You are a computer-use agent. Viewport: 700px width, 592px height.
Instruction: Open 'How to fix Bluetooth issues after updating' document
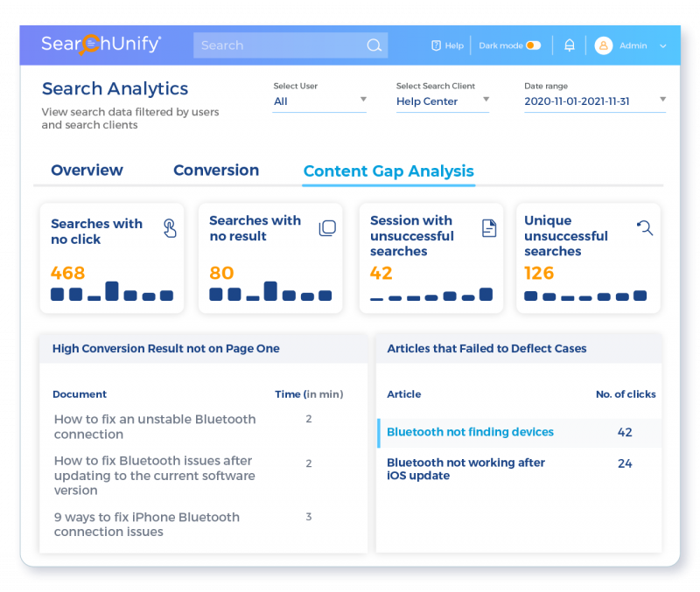click(x=155, y=475)
